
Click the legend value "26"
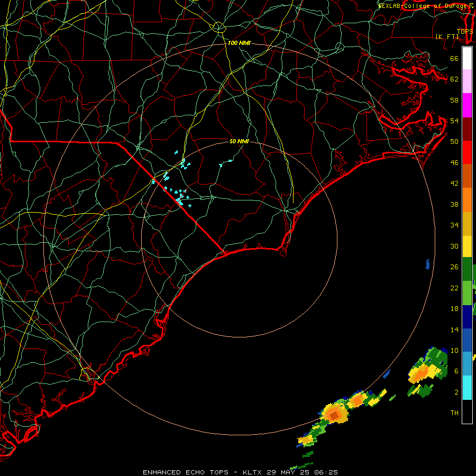point(454,267)
